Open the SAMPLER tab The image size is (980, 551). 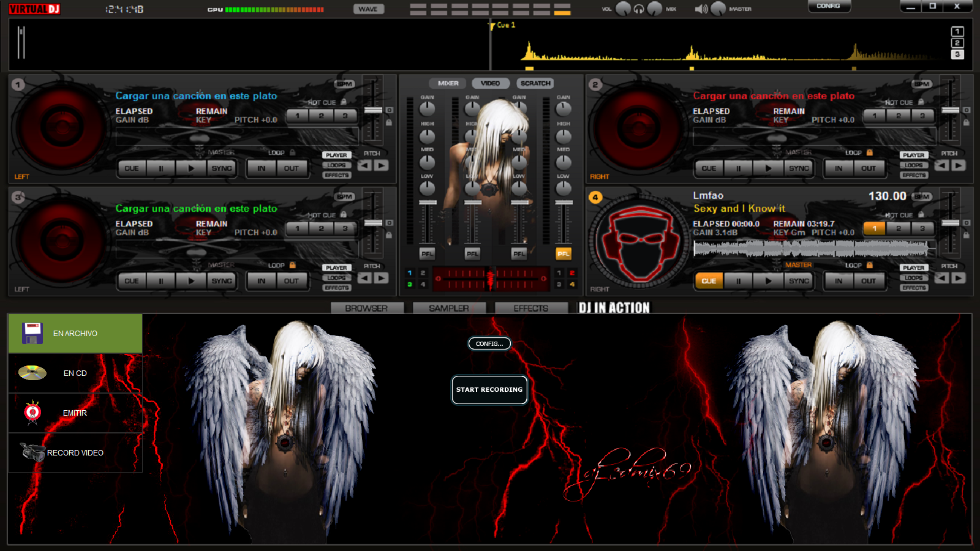(x=448, y=308)
